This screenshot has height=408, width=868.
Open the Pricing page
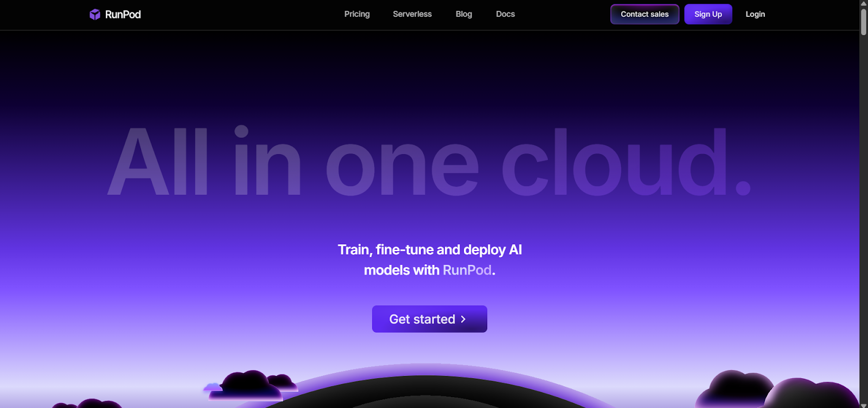357,14
